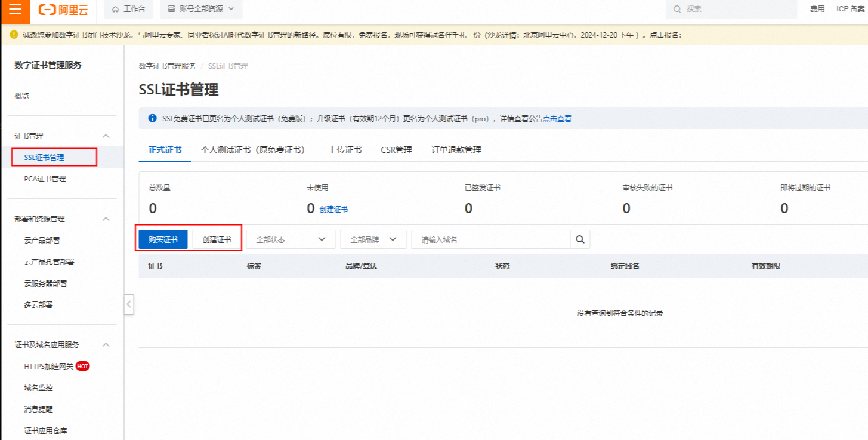Click the 绑定域名 column header
868x440 pixels.
pos(625,266)
